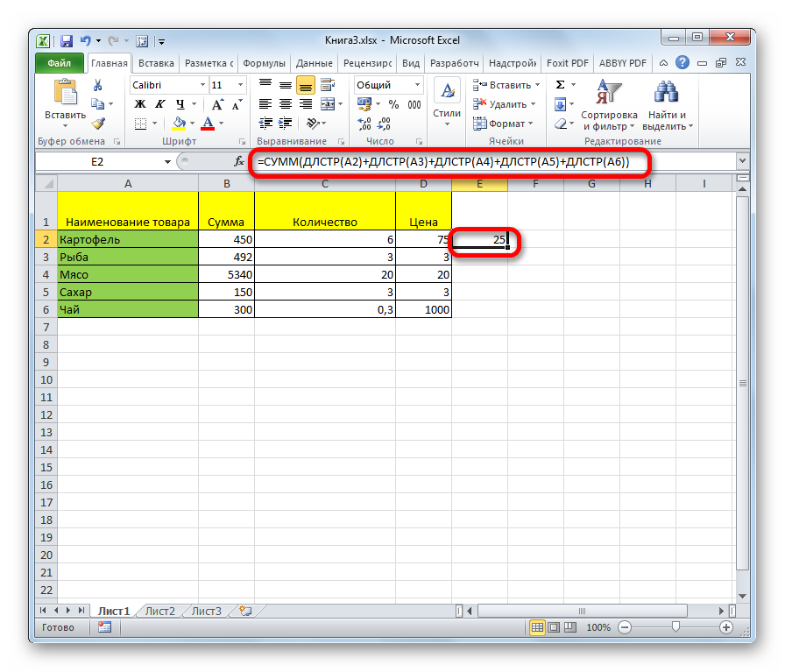Open the Name Box dropdown arrow
Viewport: 785px width, 672px height.
point(168,162)
